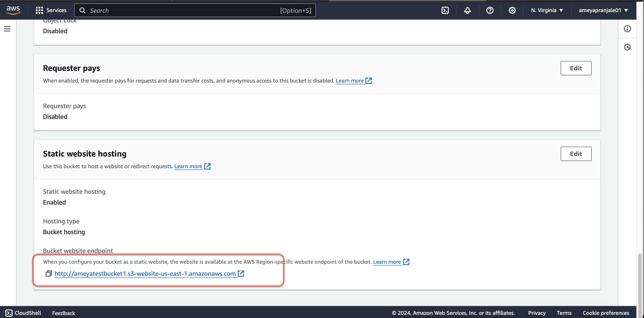Click the 'Bucket website endpoint' label
This screenshot has width=644, height=318.
click(x=78, y=251)
